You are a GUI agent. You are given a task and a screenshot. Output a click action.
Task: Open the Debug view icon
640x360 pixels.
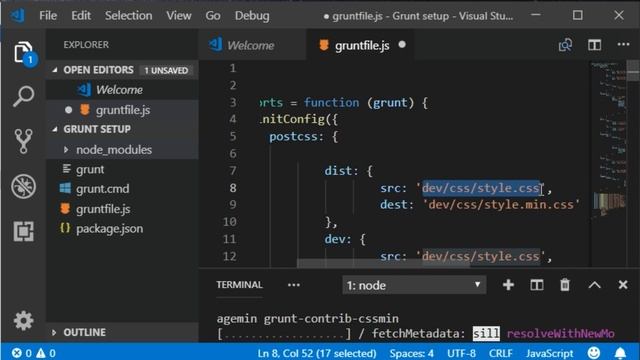click(x=24, y=186)
